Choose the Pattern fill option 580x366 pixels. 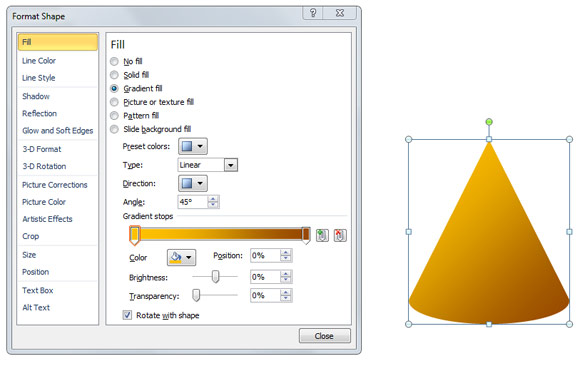pyautogui.click(x=114, y=116)
